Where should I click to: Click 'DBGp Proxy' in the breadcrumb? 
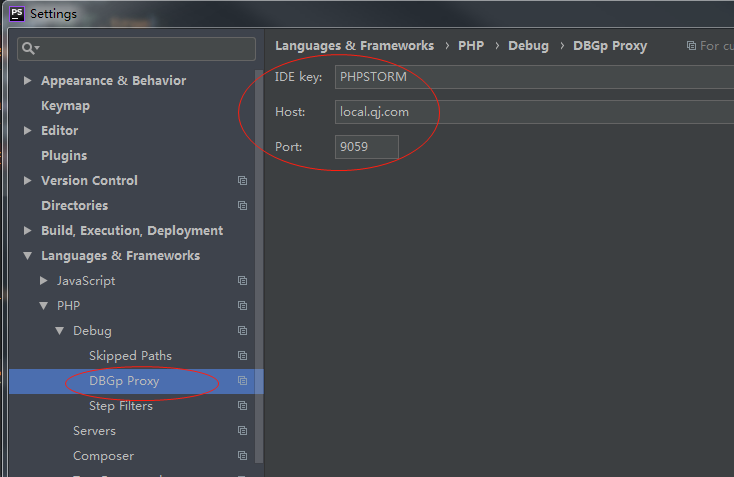(610, 46)
